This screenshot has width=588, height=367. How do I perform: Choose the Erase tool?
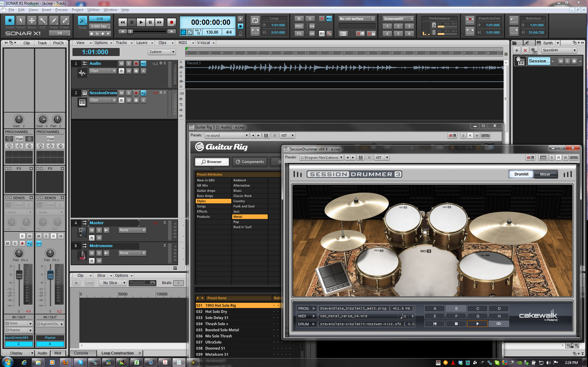pos(65,20)
